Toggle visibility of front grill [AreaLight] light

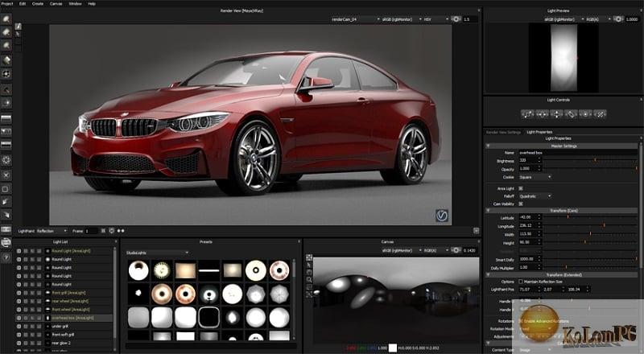19,293
